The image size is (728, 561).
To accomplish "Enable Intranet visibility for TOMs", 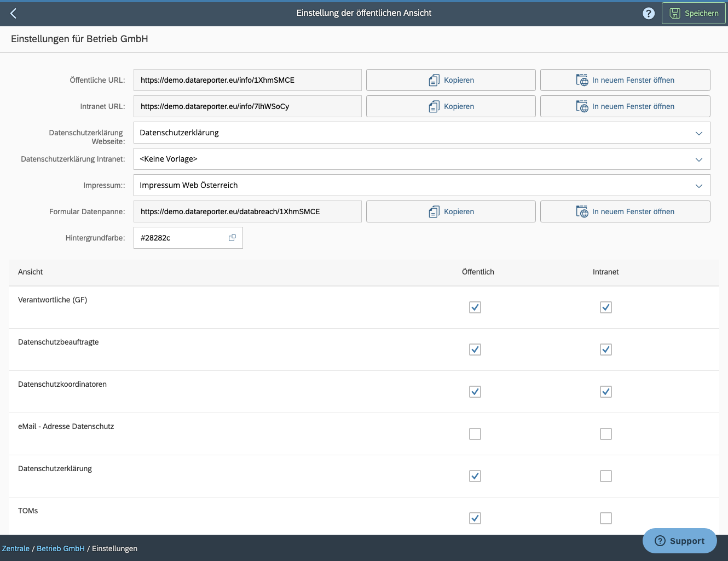I will tap(605, 518).
